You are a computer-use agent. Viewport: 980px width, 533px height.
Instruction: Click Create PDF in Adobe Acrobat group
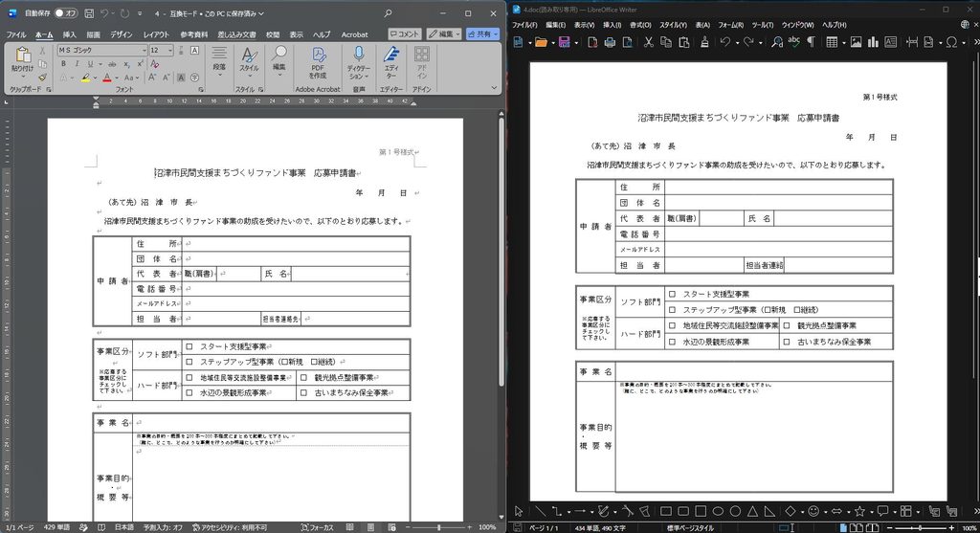[x=318, y=62]
